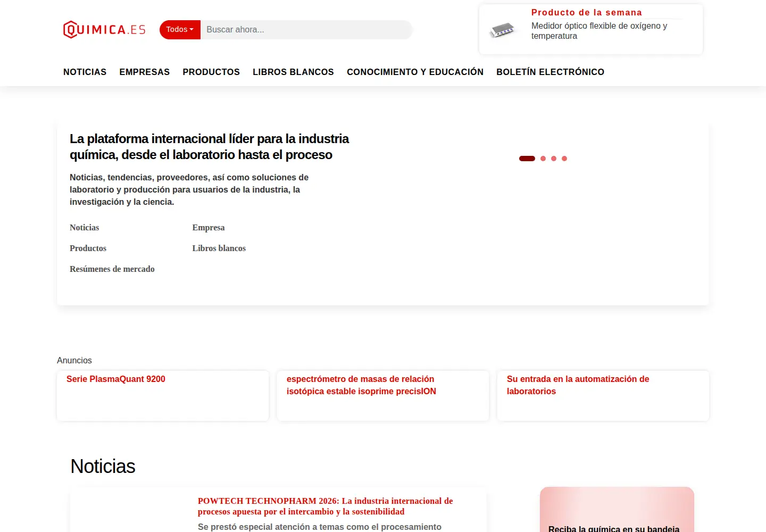Focus the 'Buscar ahora...' search field
Image resolution: width=766 pixels, height=532 pixels.
point(306,30)
